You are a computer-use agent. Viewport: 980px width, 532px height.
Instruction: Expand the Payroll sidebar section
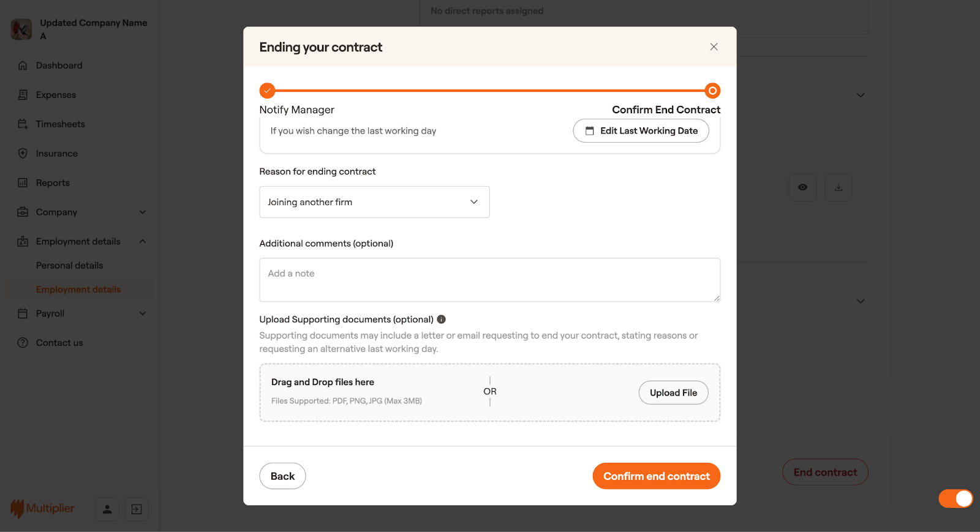(143, 313)
